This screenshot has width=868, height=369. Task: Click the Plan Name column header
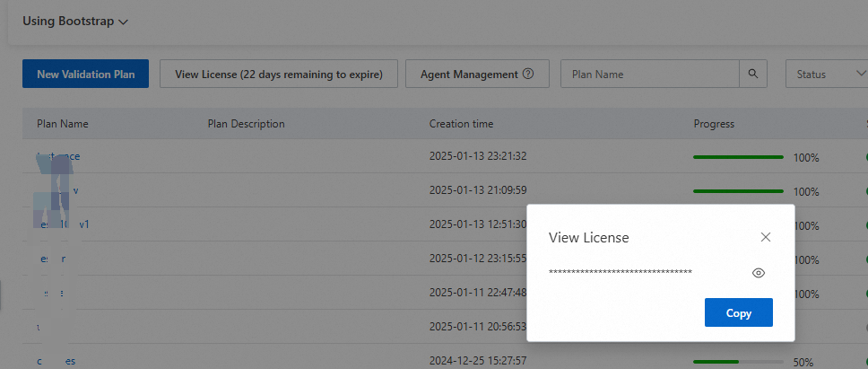[63, 124]
